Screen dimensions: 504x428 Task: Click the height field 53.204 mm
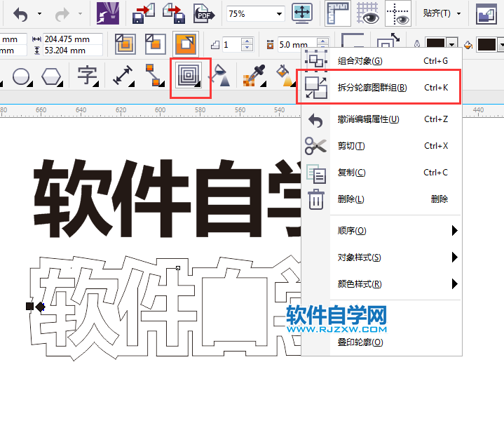coord(73,51)
